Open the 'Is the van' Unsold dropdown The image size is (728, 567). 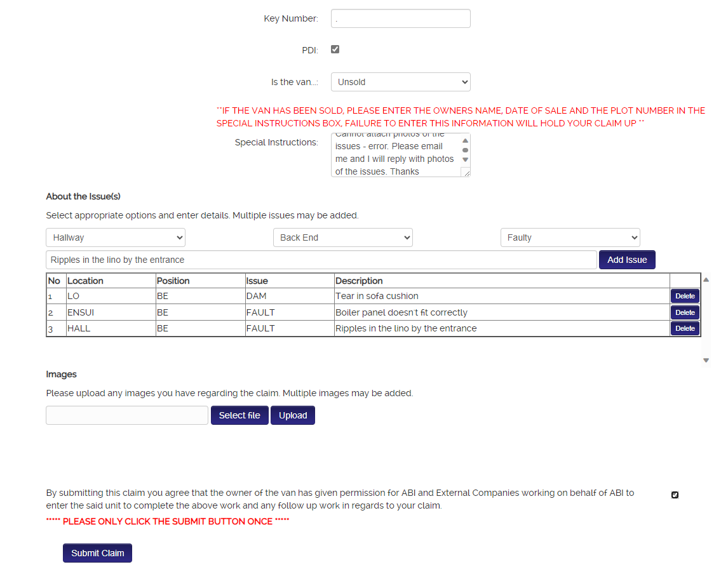pyautogui.click(x=400, y=82)
